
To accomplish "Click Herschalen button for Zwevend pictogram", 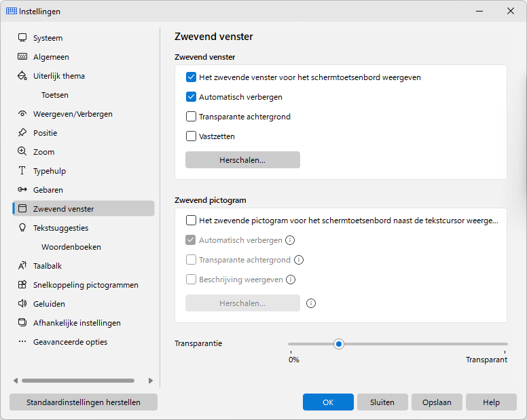I will (242, 303).
